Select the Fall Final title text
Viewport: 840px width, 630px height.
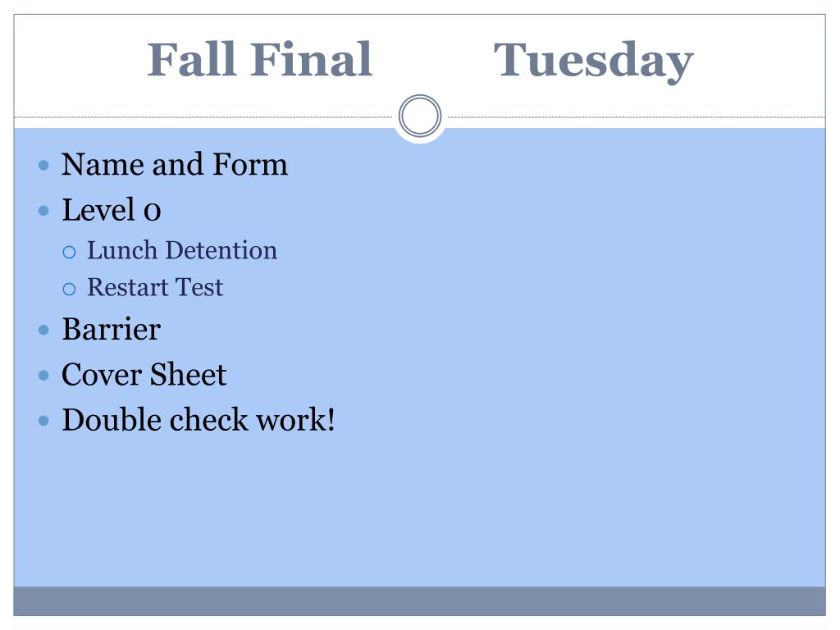coord(260,59)
